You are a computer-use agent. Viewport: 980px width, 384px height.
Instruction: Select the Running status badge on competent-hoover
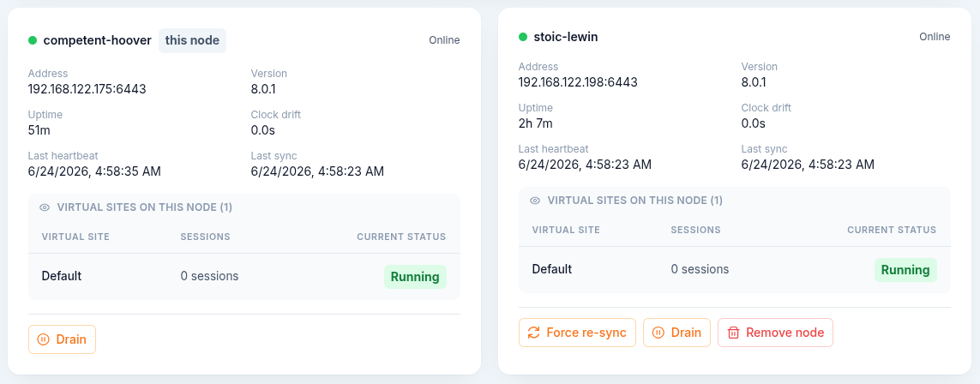[415, 277]
